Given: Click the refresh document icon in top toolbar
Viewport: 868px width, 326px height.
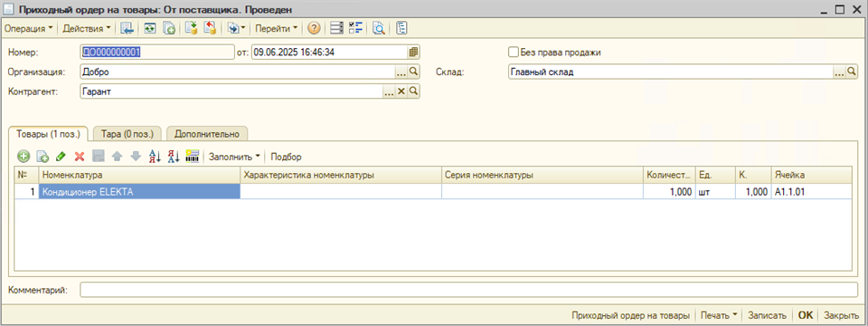Looking at the screenshot, I should click(149, 28).
